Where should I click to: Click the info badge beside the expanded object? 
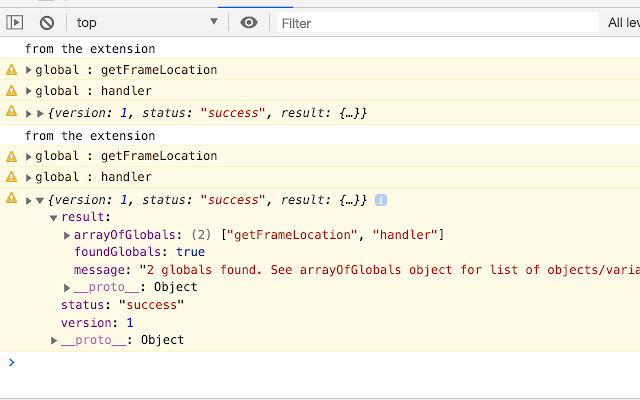tap(381, 200)
